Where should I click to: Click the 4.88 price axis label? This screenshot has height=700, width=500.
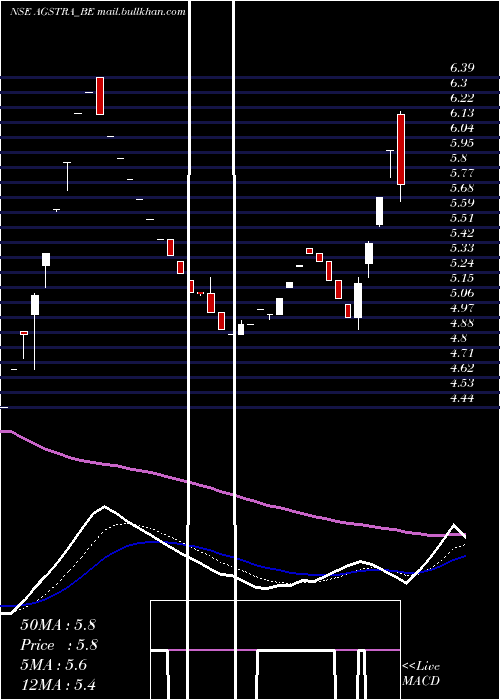462,323
